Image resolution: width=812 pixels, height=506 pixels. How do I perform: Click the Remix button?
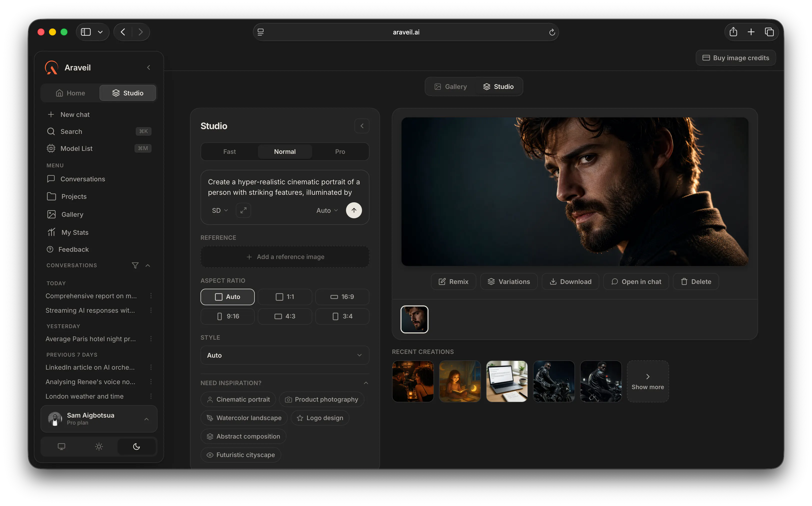453,282
